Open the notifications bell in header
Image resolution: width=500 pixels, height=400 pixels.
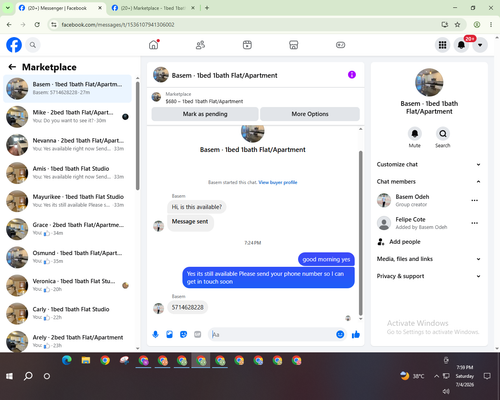(x=461, y=45)
